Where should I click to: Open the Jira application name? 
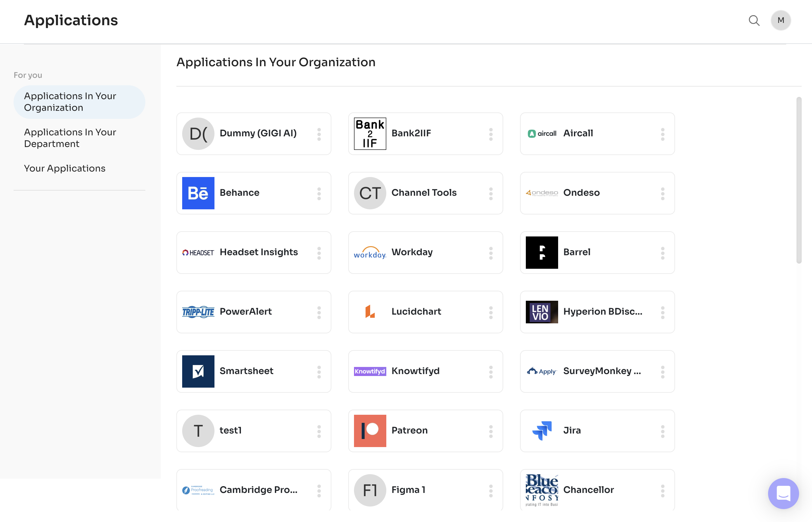click(572, 430)
